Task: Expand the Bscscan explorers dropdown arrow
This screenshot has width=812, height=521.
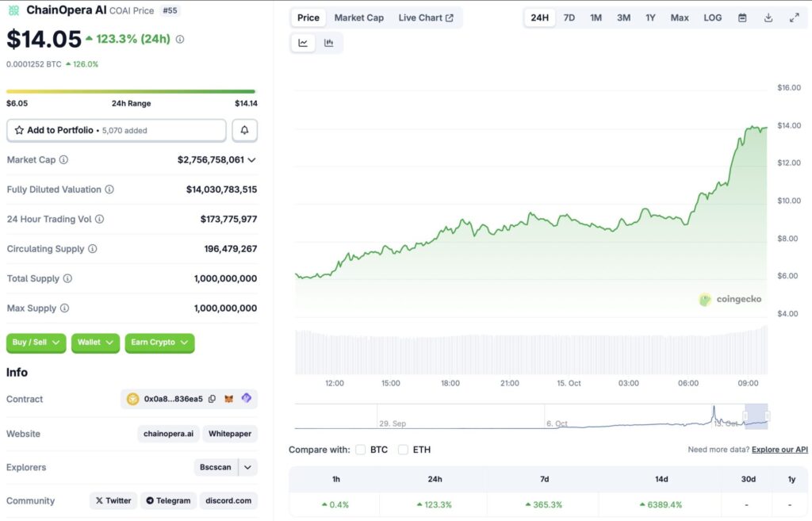Action: click(x=248, y=467)
